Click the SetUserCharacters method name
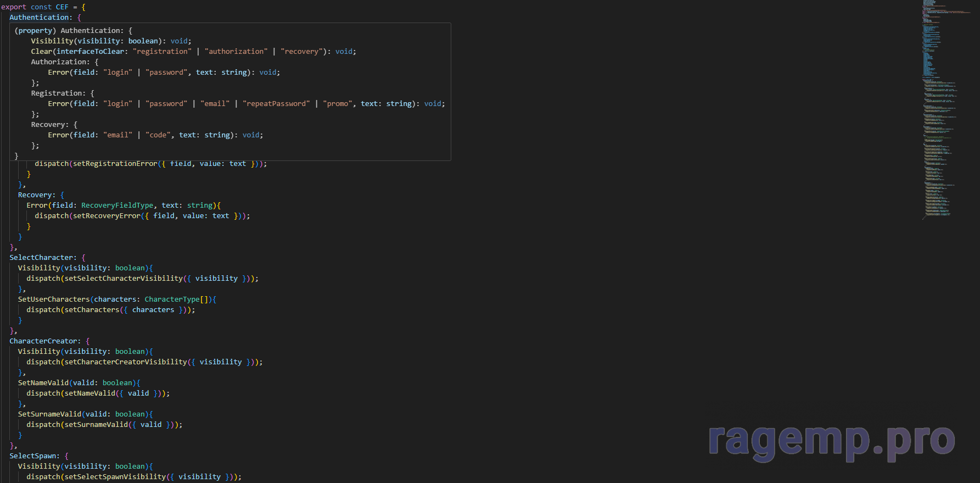The height and width of the screenshot is (483, 980). (53, 299)
